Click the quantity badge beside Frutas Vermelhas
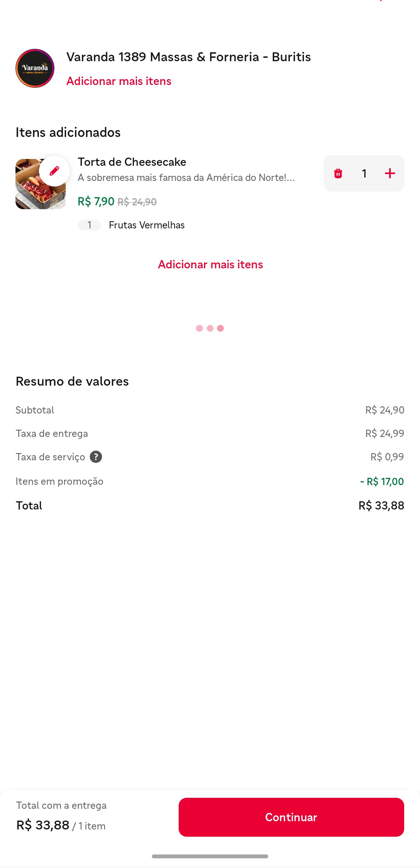 [x=89, y=225]
